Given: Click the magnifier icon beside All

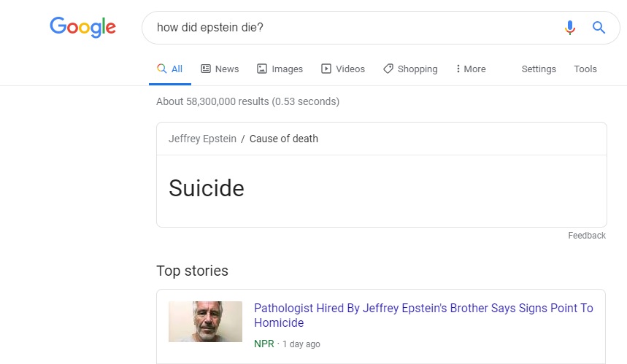Looking at the screenshot, I should [162, 69].
